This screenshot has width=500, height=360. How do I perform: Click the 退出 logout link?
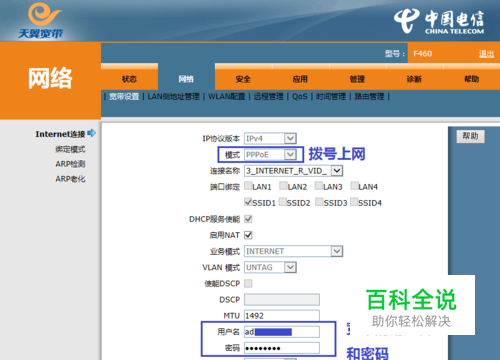pos(486,54)
